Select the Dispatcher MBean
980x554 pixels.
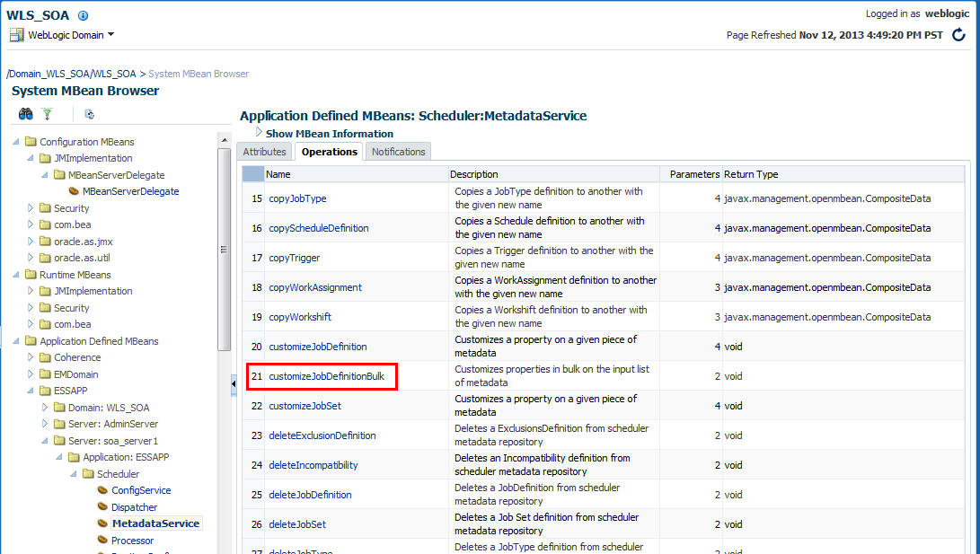pyautogui.click(x=135, y=507)
